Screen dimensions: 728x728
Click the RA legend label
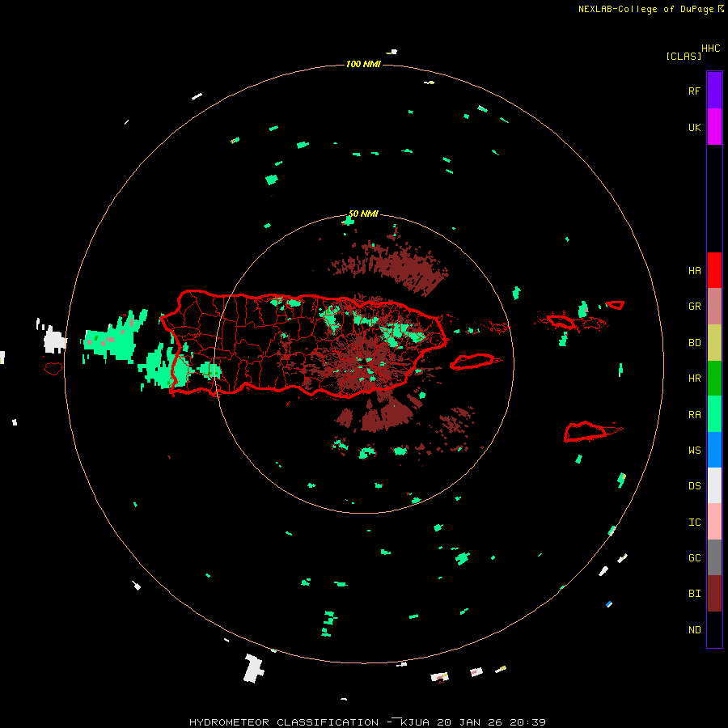(694, 415)
